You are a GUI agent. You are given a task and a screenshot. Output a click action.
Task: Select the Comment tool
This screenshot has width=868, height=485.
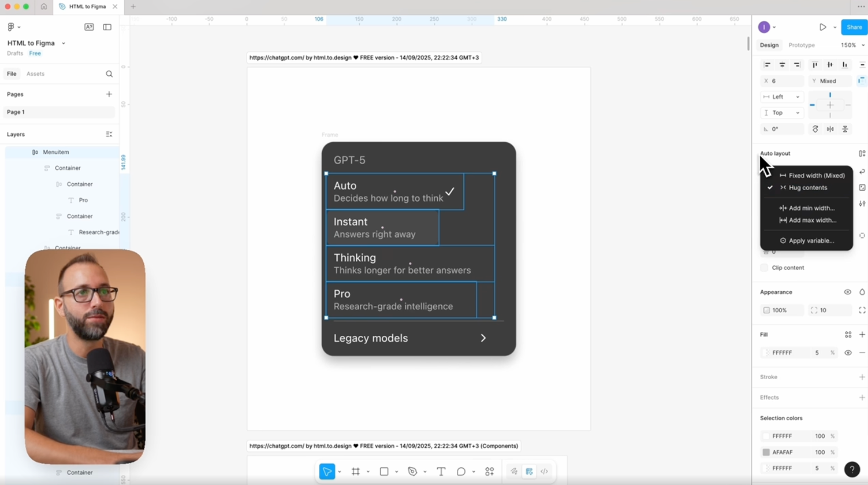pos(461,472)
